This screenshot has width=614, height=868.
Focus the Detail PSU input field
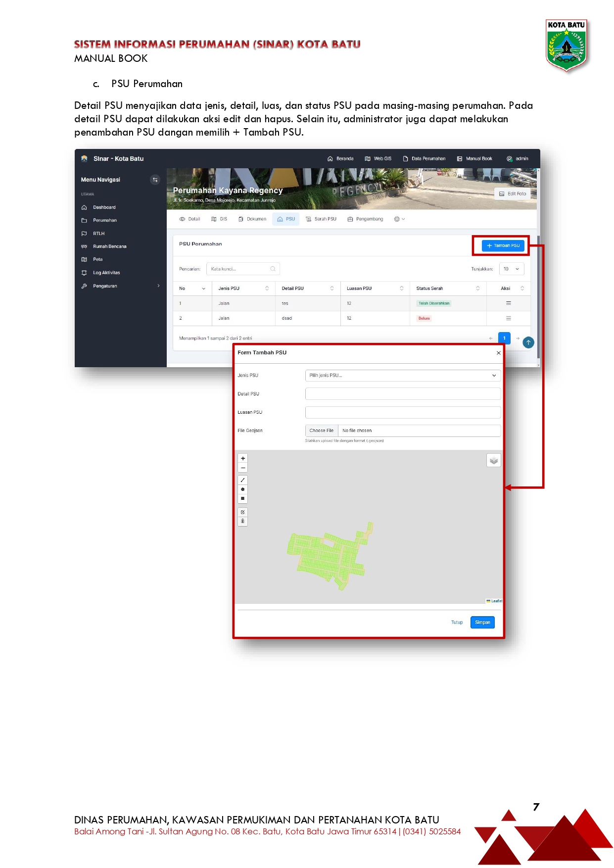click(403, 393)
